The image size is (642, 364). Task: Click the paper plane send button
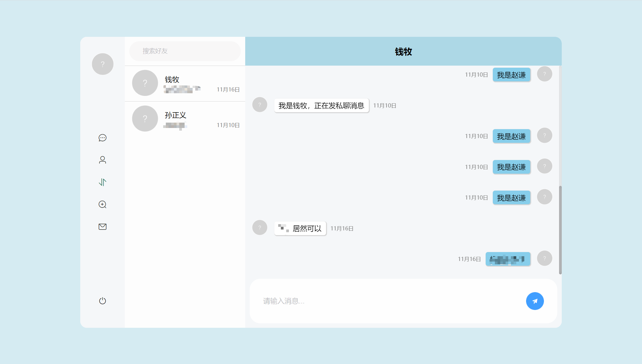coord(535,301)
